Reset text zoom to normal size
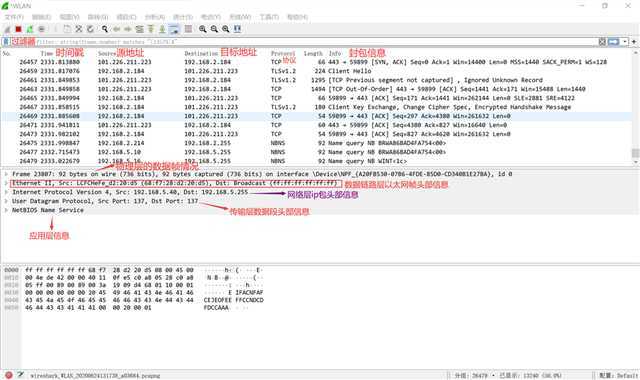Viewport: 640px width, 380px height. (x=226, y=29)
